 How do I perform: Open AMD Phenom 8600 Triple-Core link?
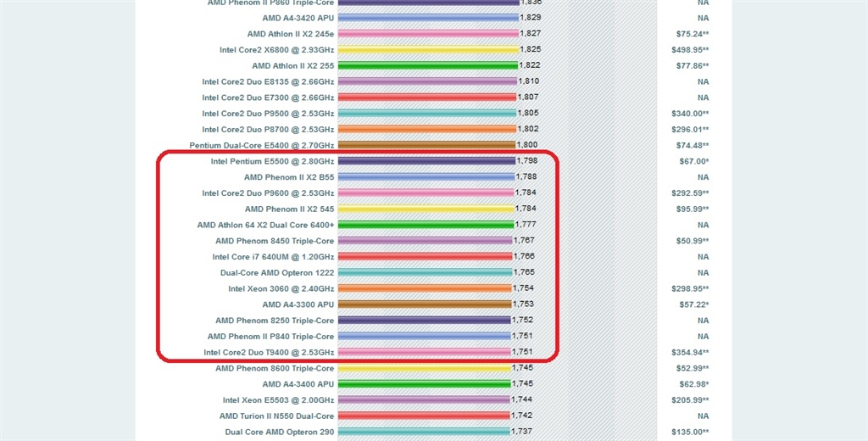[275, 368]
